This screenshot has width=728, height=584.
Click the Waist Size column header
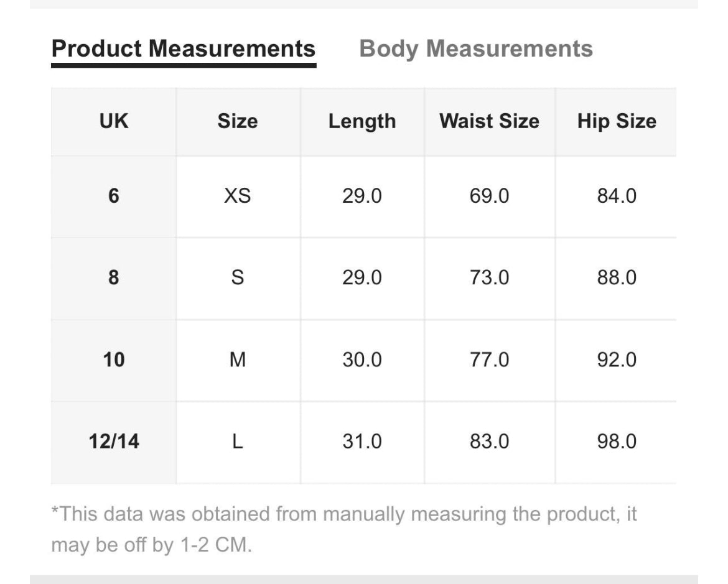[489, 121]
